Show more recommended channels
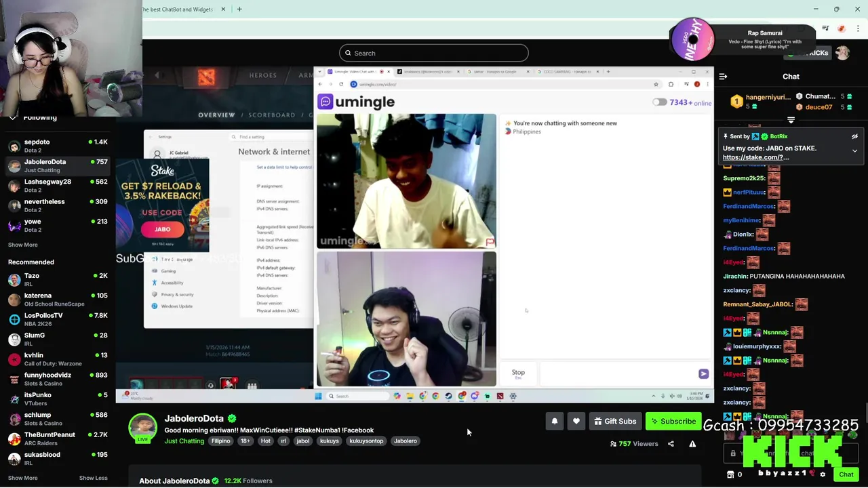Image resolution: width=868 pixels, height=488 pixels. pyautogui.click(x=22, y=478)
